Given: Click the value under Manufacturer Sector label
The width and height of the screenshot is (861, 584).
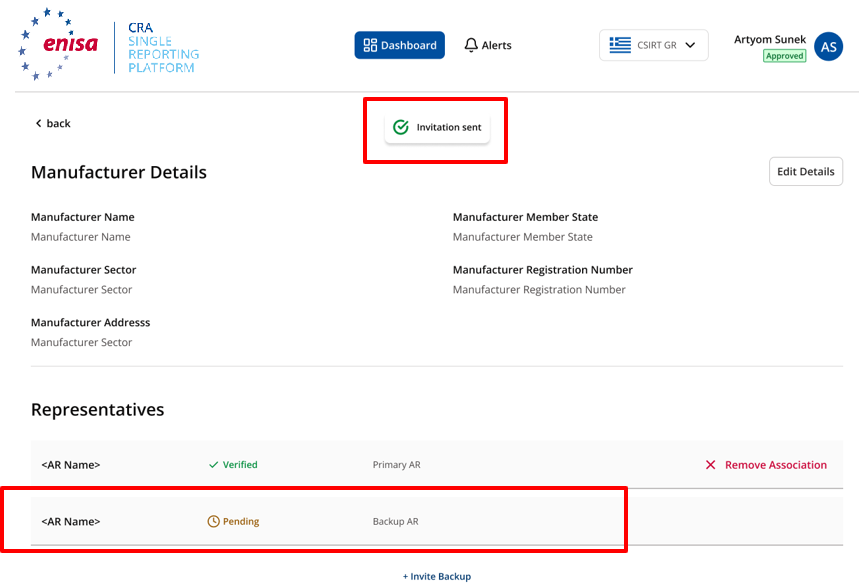Looking at the screenshot, I should click(81, 290).
